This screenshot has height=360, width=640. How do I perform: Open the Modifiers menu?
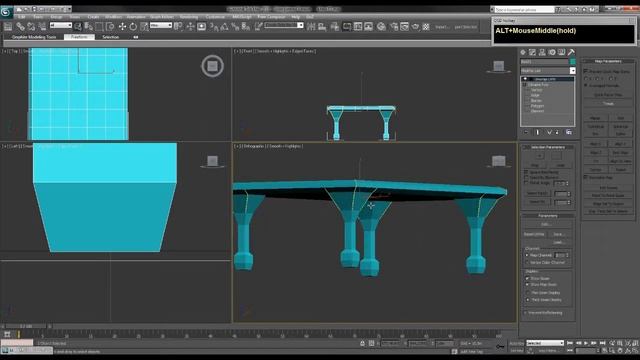(113, 17)
